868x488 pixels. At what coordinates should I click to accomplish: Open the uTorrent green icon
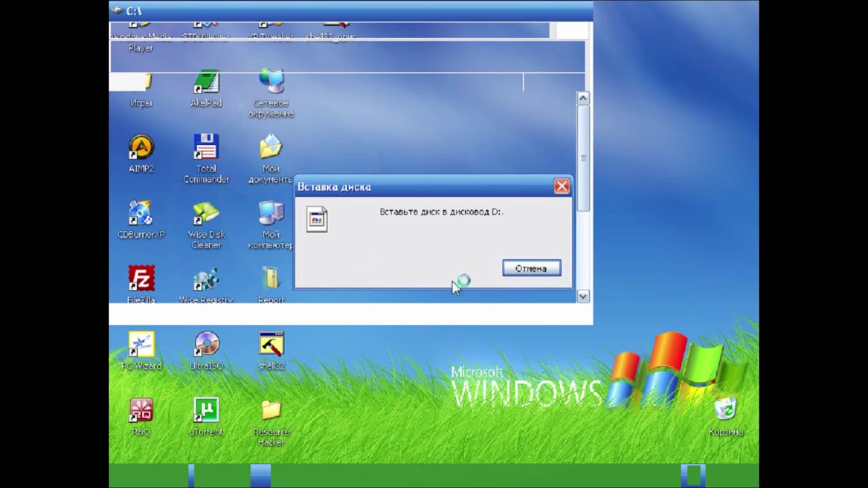(x=206, y=410)
